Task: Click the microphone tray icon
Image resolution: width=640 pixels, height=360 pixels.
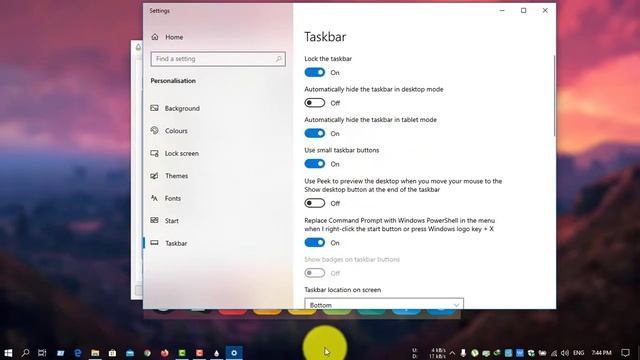Action: point(463,353)
